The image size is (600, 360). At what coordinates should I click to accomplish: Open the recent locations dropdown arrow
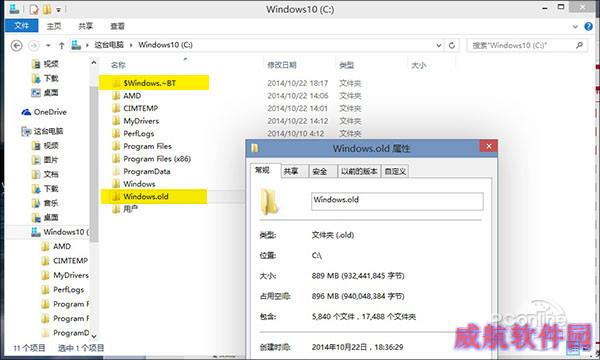click(48, 46)
